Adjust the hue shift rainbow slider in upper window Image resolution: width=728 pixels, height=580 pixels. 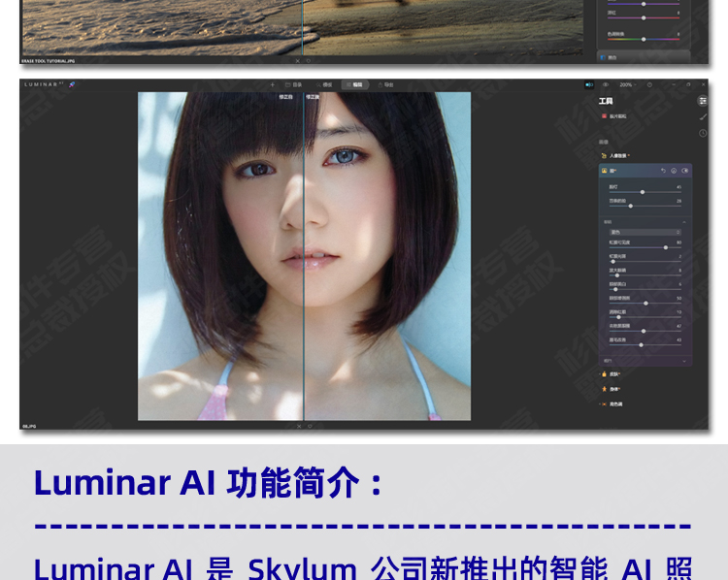click(x=644, y=39)
